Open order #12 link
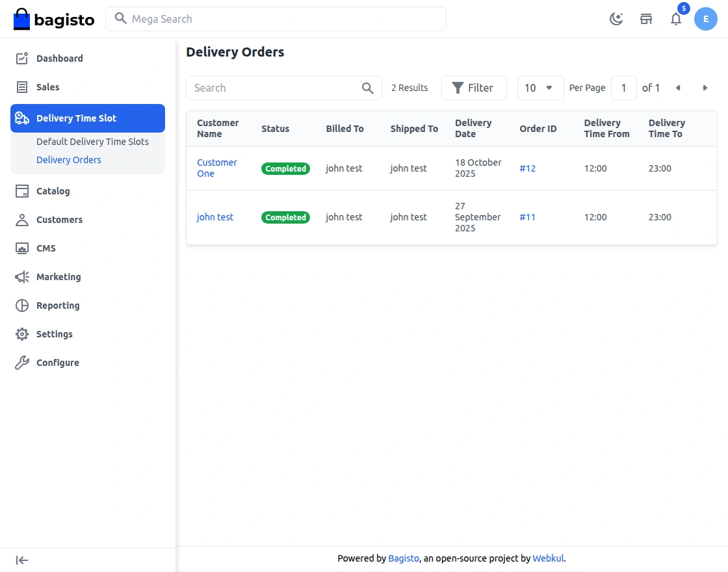The height and width of the screenshot is (572, 728). coord(527,168)
